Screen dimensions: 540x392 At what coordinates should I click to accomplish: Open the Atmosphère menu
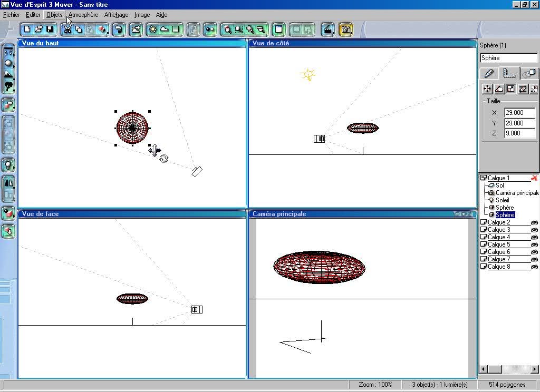tap(83, 15)
